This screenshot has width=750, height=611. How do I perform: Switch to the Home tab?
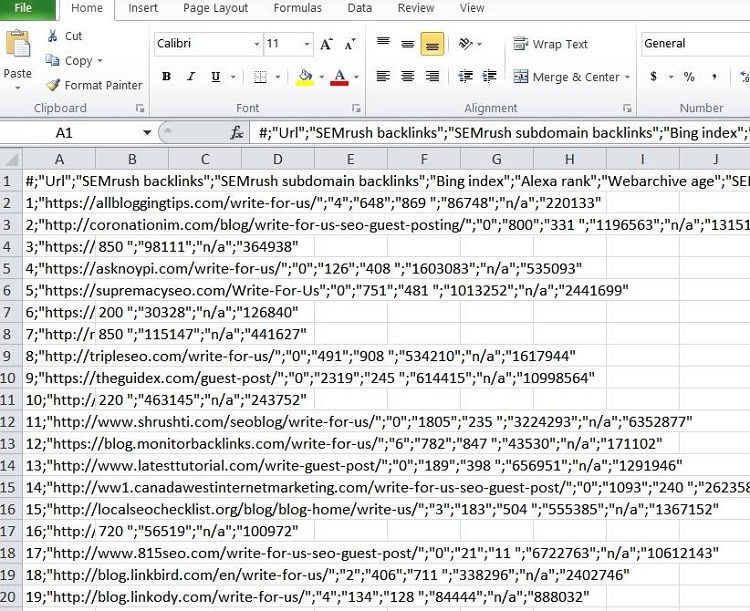point(87,8)
